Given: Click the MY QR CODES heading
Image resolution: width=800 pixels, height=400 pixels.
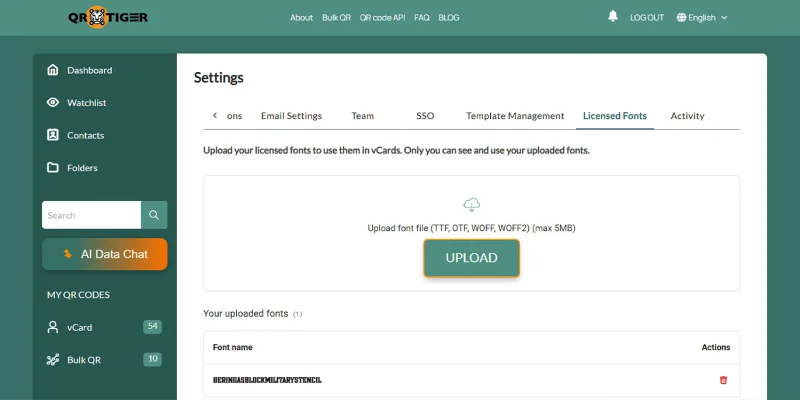Looking at the screenshot, I should pos(78,295).
